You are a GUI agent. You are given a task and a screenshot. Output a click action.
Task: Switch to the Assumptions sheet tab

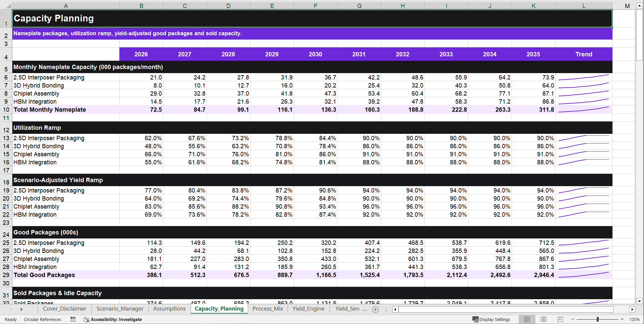[169, 309]
